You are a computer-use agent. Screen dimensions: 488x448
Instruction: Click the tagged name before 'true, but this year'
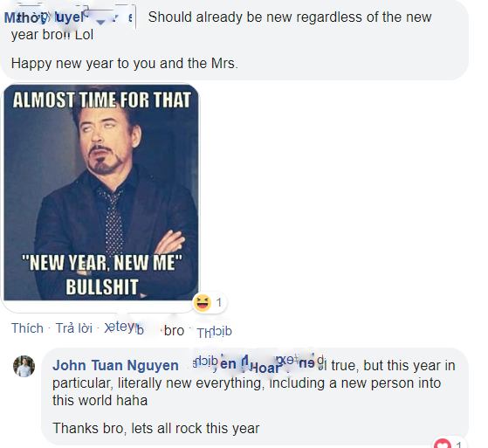pos(258,364)
